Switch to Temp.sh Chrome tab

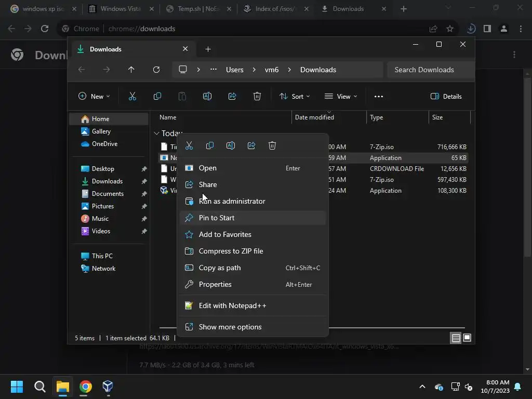[198, 9]
